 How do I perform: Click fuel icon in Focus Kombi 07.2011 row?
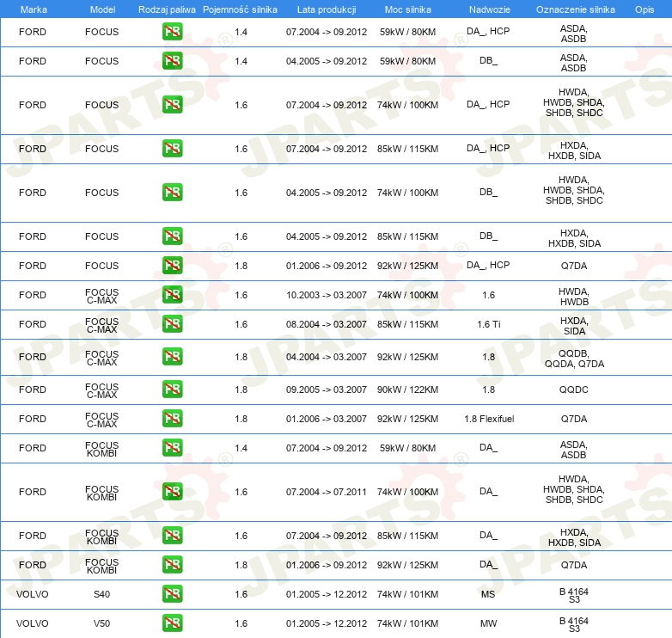point(172,491)
